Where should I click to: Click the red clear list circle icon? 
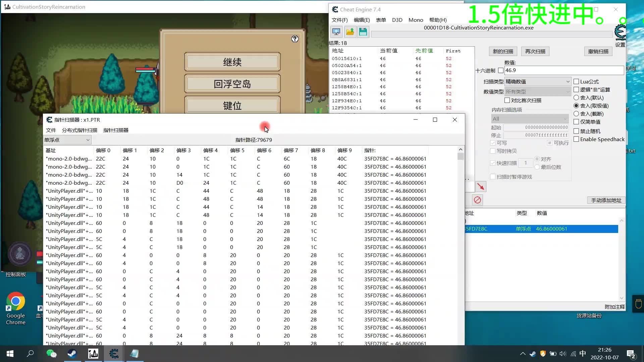click(x=477, y=200)
